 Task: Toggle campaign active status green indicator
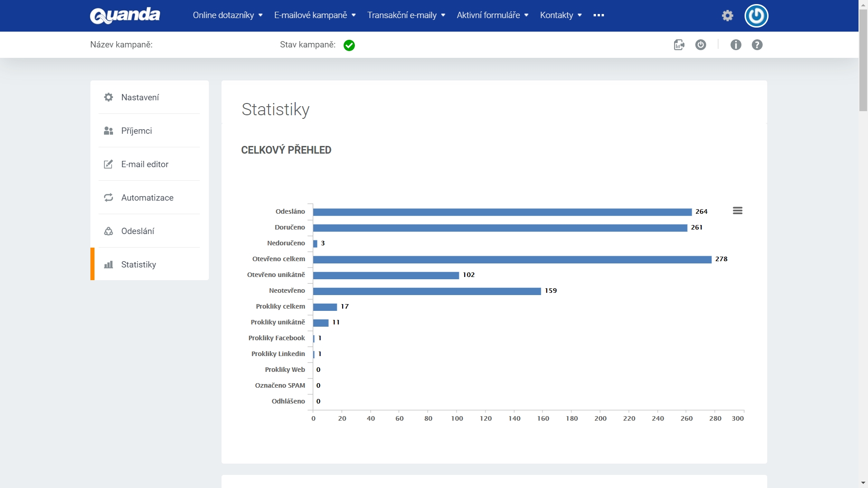(x=349, y=45)
